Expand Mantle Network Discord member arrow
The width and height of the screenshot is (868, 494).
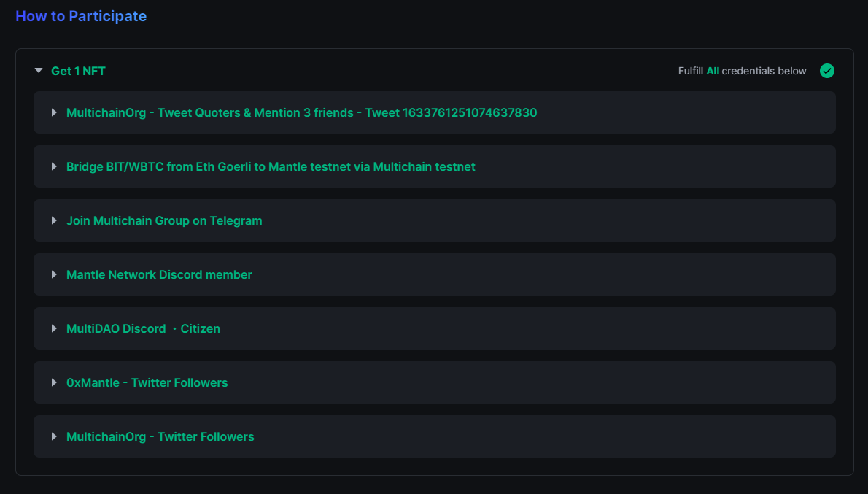pos(54,274)
